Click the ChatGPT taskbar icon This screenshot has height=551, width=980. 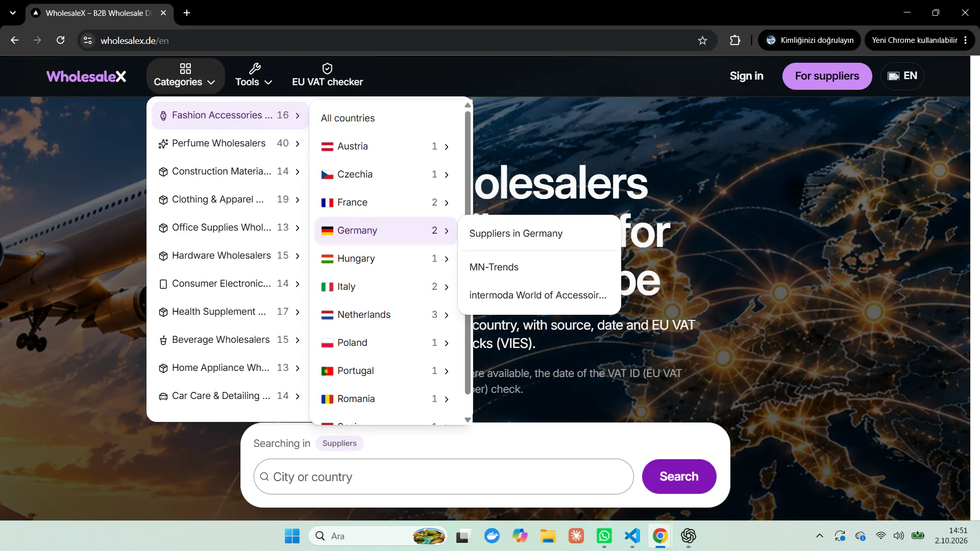point(688,536)
